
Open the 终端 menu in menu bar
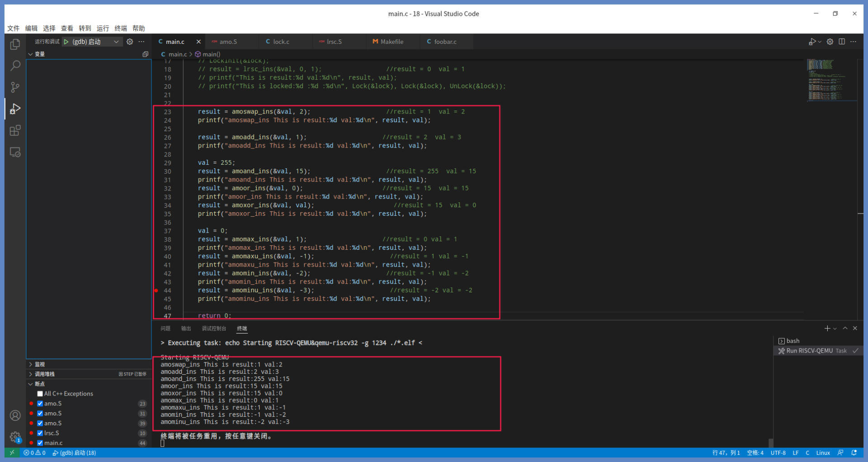point(121,28)
